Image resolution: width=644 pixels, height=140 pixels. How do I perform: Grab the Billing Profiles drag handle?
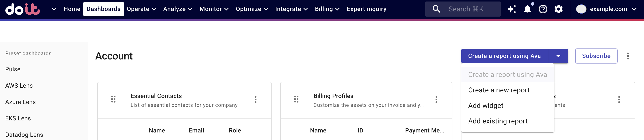pos(296,99)
